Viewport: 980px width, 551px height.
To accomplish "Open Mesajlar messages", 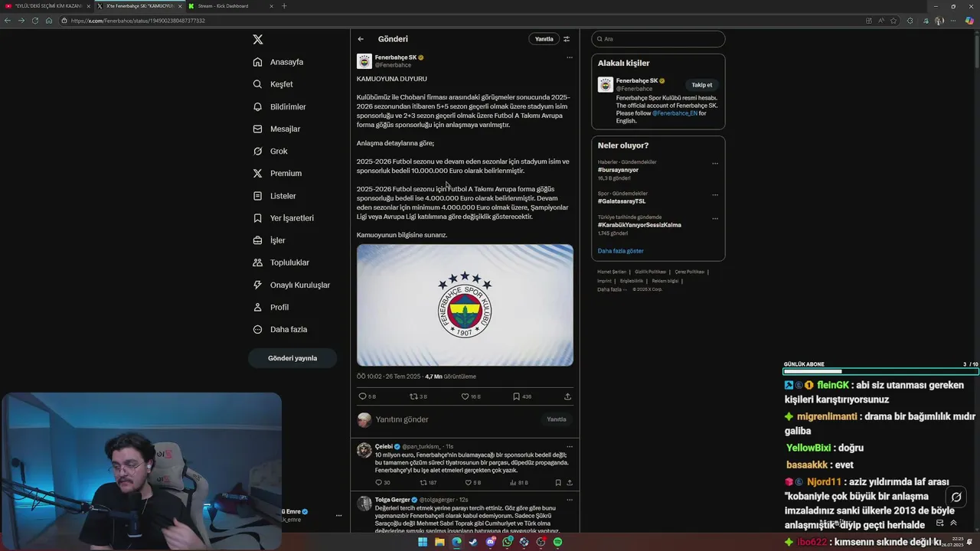I will click(276, 129).
